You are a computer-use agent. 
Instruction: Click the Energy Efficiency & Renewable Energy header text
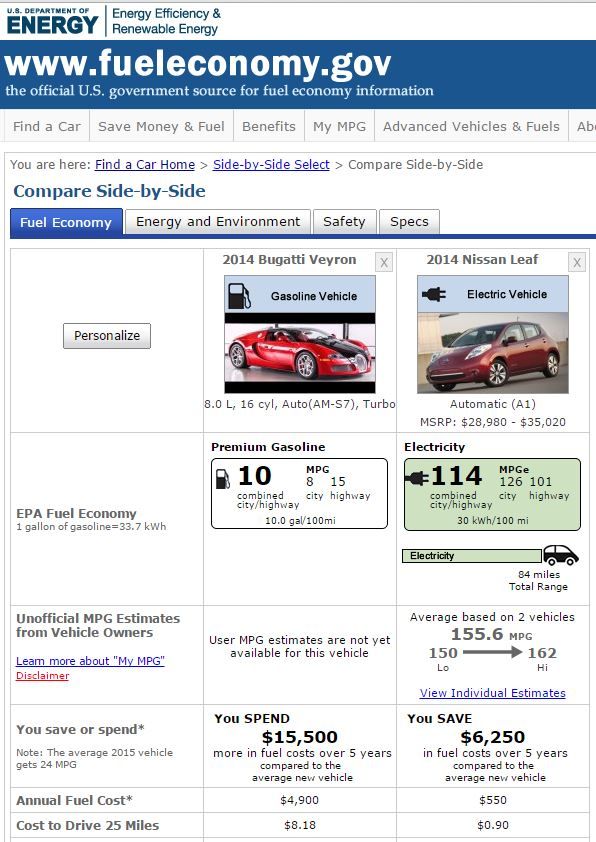tap(166, 21)
